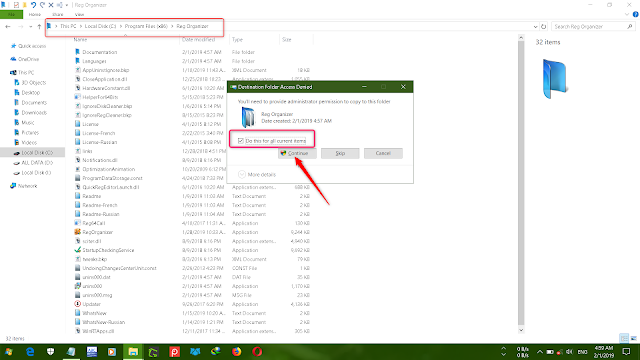Click the Properties checkmark icon in title bar
This screenshot has height=360, width=640.
pyautogui.click(x=16, y=5)
